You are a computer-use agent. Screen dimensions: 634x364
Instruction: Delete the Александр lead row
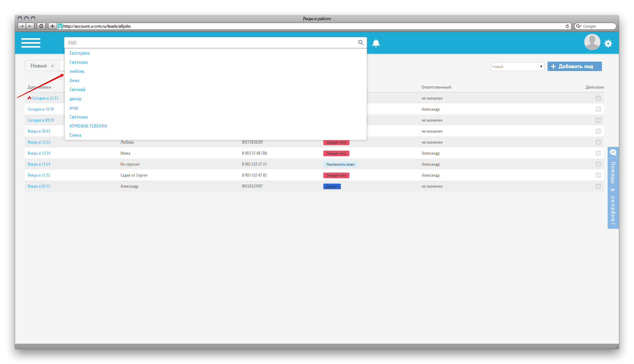[x=598, y=186]
